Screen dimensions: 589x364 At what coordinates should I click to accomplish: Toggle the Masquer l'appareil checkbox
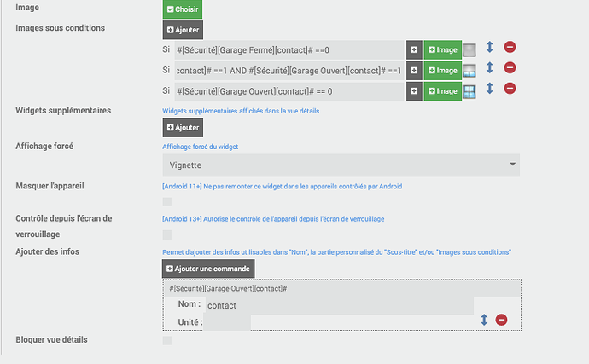click(167, 202)
